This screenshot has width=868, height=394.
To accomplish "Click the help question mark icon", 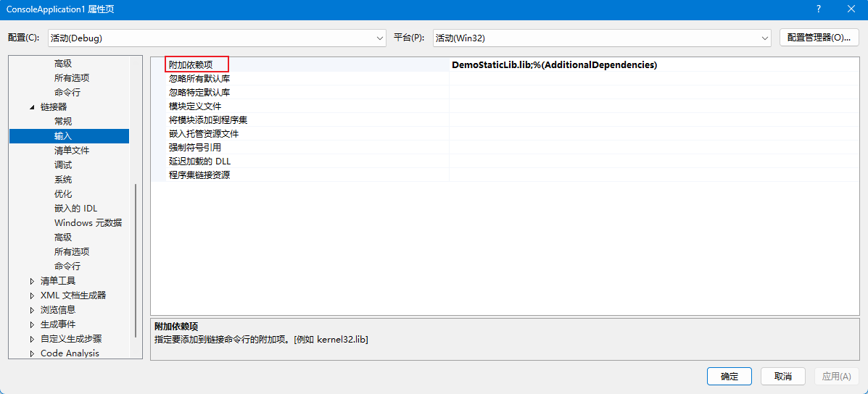I will (x=819, y=9).
